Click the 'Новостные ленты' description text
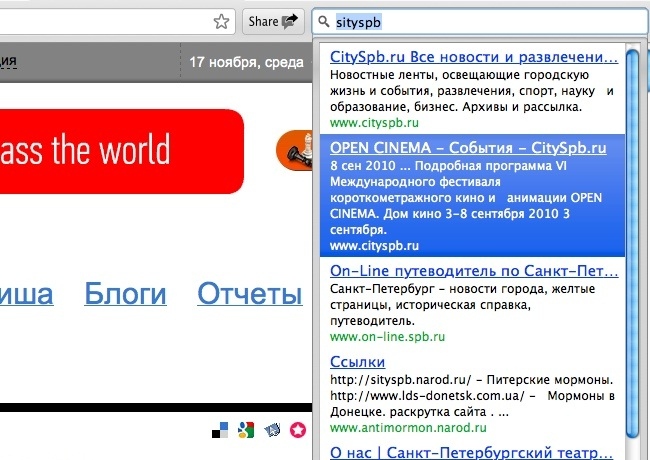650x460 pixels. tap(472, 91)
